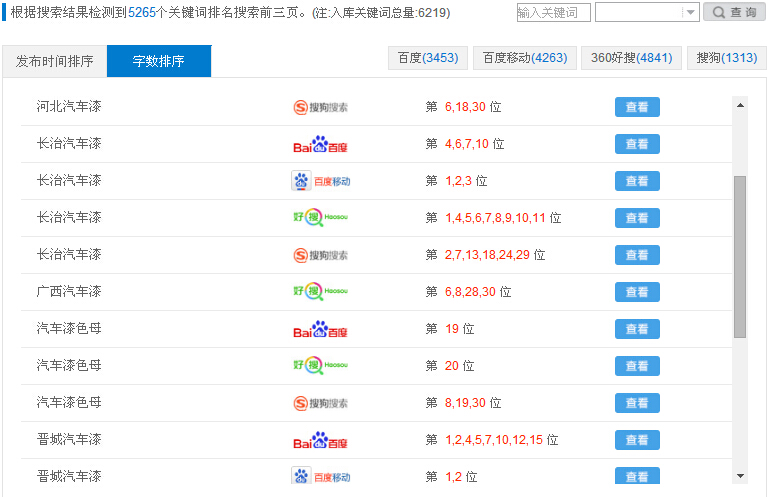The image size is (770, 497).
Task: View details for 长治汽车漆 rank 4,6,7,10
Action: pos(637,144)
